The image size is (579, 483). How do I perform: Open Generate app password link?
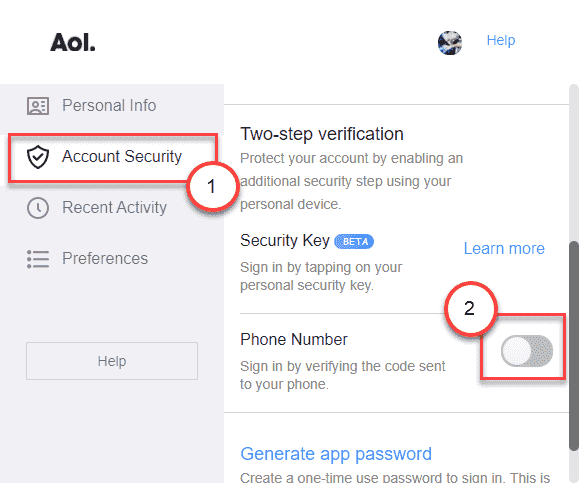pos(336,454)
